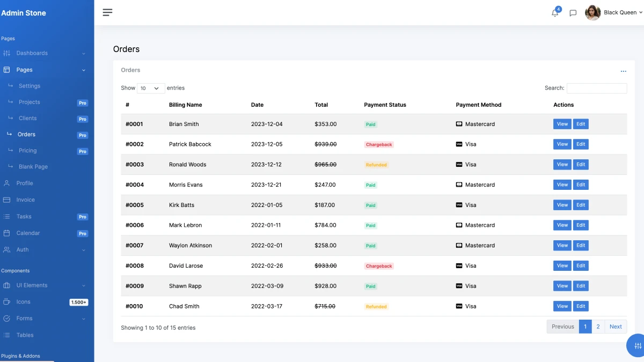
Task: Click the Admin Stone logo text
Action: pos(24,13)
